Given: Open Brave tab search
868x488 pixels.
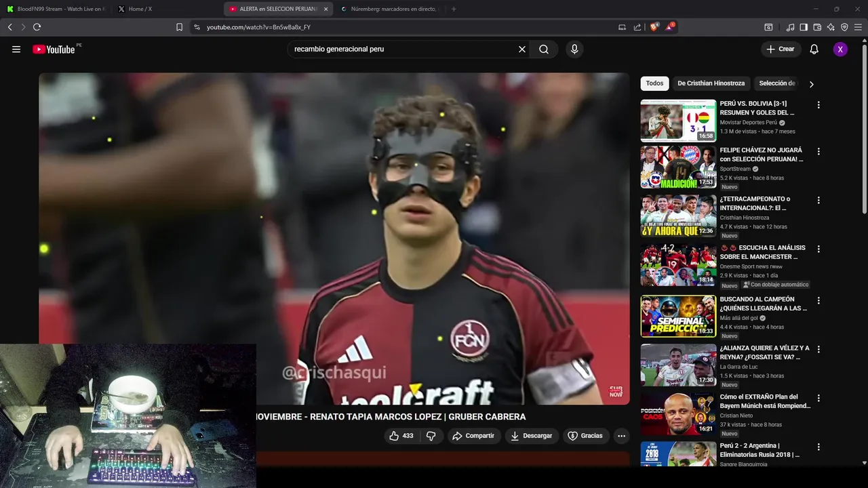Looking at the screenshot, I should tap(768, 27).
